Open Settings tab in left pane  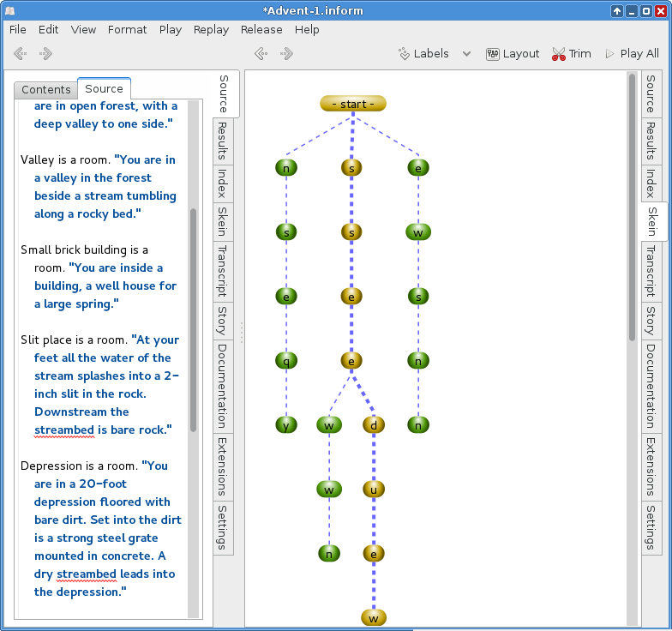pos(223,528)
